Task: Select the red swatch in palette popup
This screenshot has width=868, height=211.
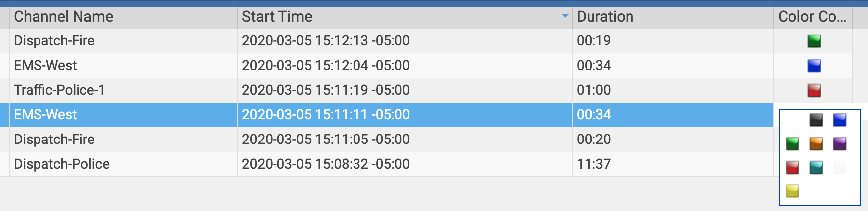Action: pos(792,167)
